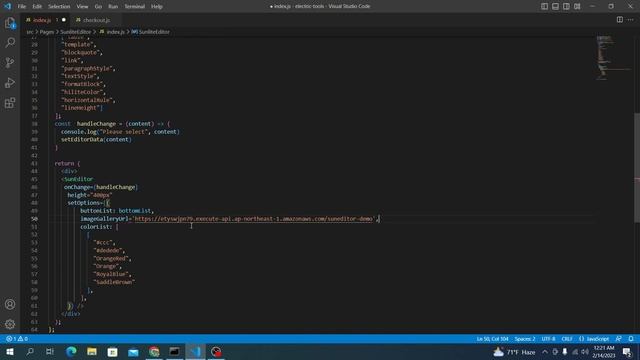Viewport: 640px width, 360px height.
Task: Open the File menu
Action: pyautogui.click(x=22, y=7)
